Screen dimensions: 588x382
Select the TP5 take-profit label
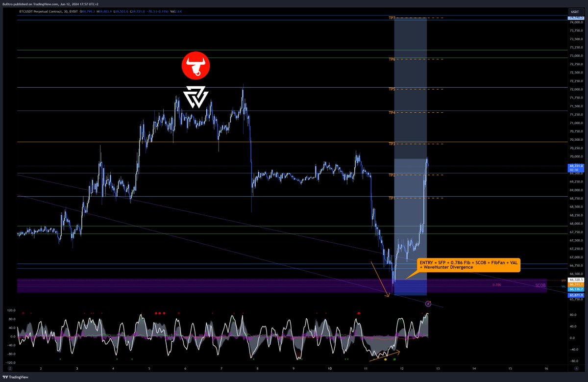392,89
